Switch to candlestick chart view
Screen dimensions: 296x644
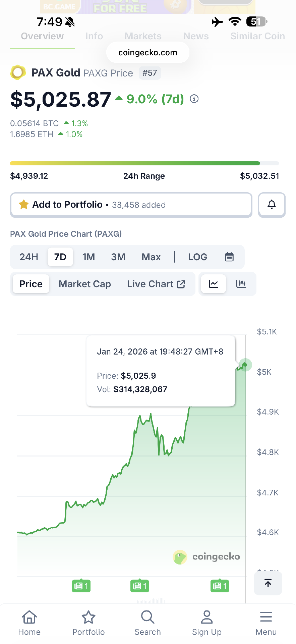coord(241,284)
